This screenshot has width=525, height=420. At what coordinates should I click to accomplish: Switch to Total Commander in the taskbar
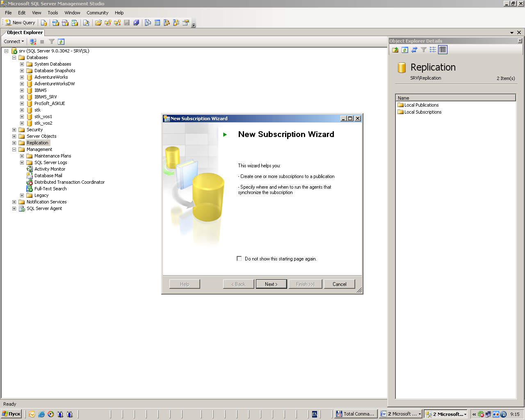coord(355,414)
